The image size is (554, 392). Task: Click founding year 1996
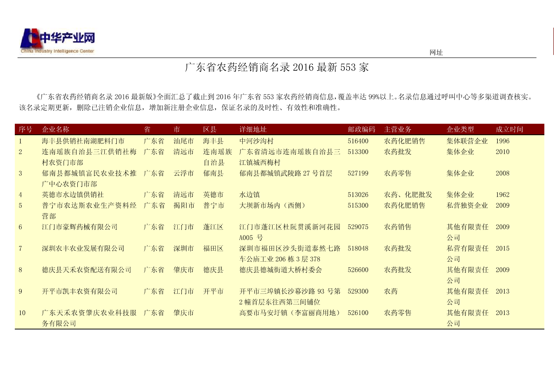tap(502, 141)
